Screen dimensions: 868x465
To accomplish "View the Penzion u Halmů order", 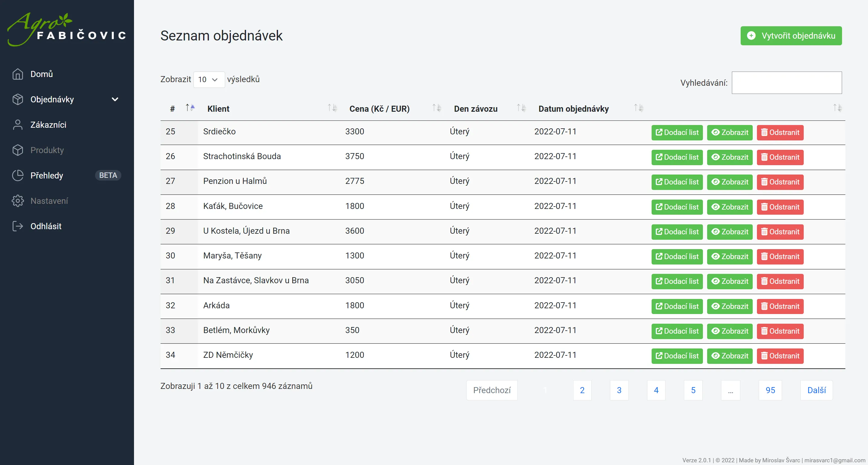I will pos(729,182).
